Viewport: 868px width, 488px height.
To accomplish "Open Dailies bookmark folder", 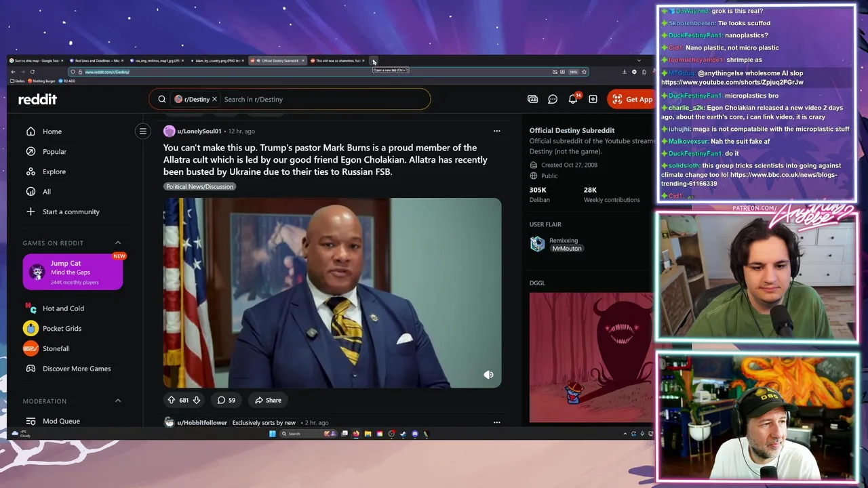I will [x=18, y=81].
